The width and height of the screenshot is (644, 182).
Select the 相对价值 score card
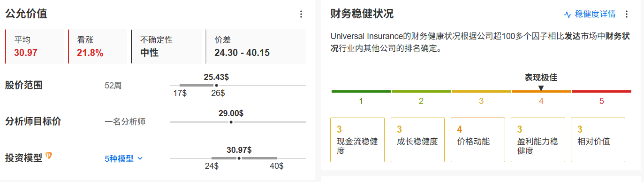coord(598,140)
